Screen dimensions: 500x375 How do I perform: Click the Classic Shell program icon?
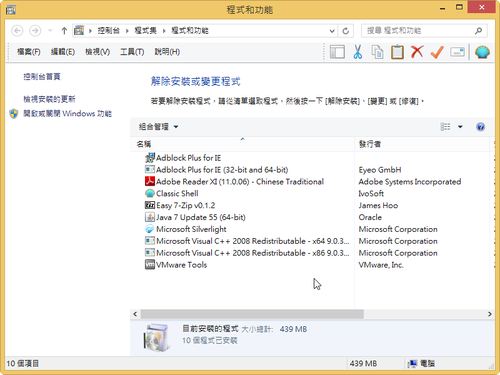[x=150, y=193]
